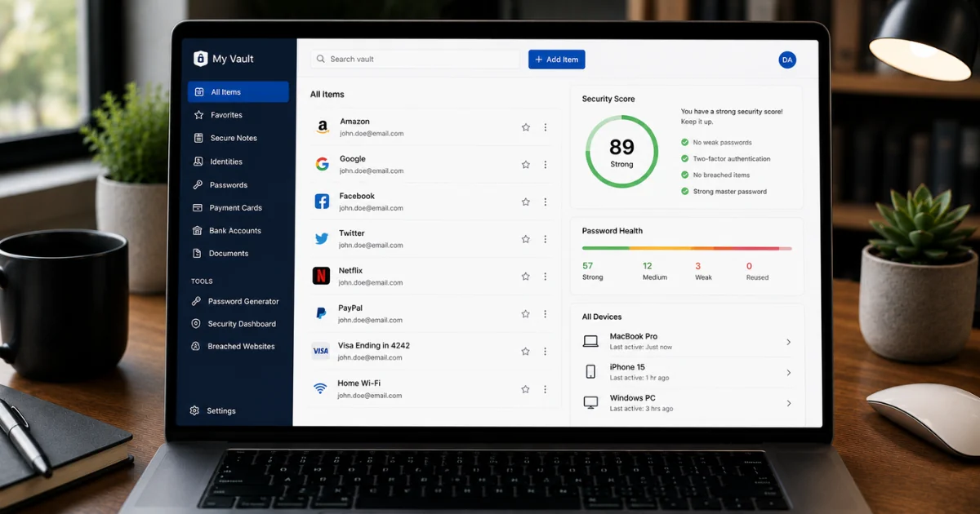
Task: Expand iPhone 15 device chevron
Action: [x=788, y=372]
